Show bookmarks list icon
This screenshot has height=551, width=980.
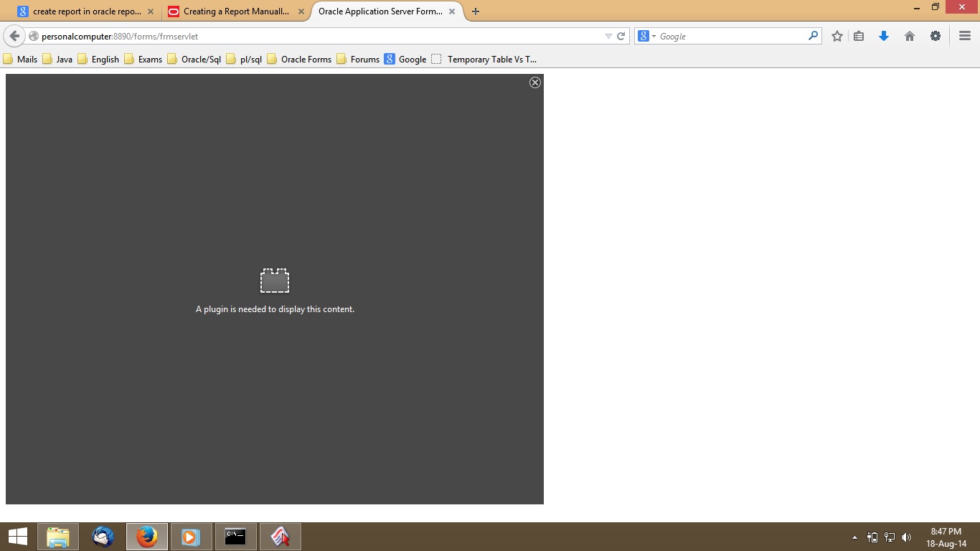pyautogui.click(x=859, y=36)
